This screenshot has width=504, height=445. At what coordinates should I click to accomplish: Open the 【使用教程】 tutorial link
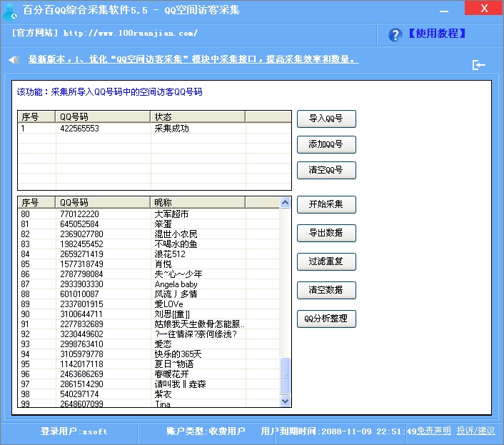437,34
